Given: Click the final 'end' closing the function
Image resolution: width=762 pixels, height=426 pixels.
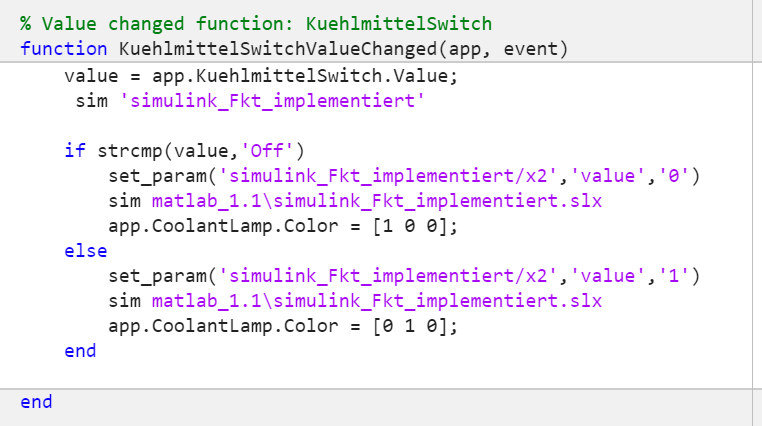Looking at the screenshot, I should [x=36, y=402].
